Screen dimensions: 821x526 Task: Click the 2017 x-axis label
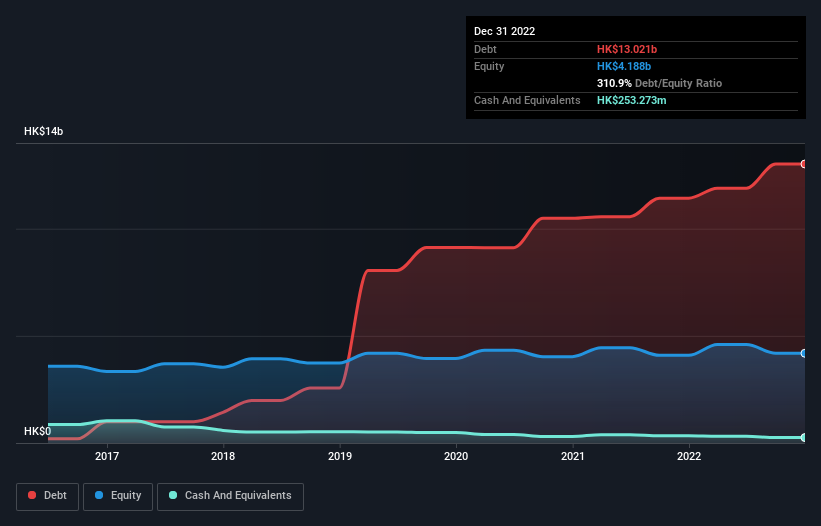point(107,456)
